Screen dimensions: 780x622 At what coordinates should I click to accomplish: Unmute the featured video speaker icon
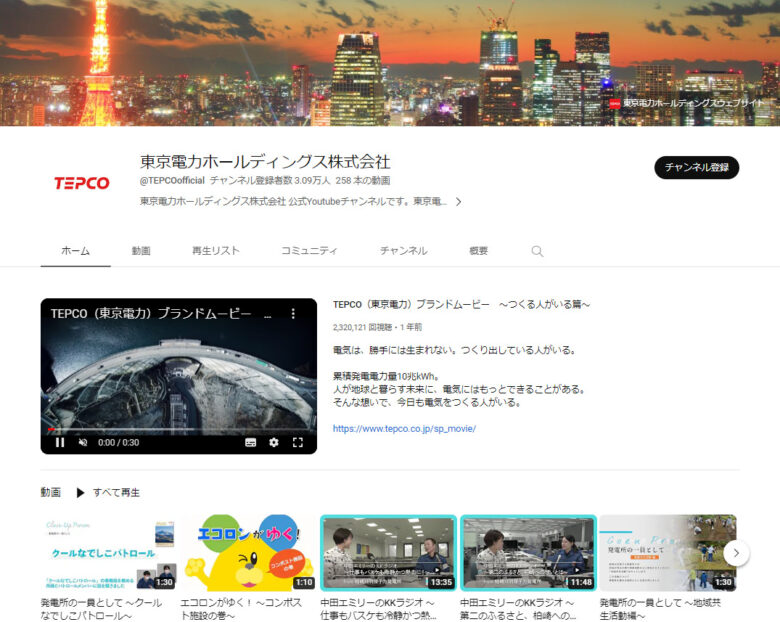click(83, 442)
